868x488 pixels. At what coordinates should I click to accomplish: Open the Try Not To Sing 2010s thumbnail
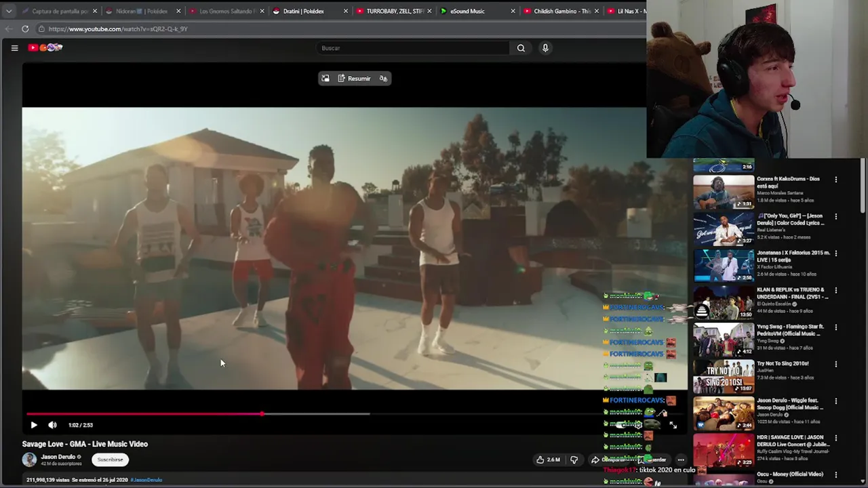coord(724,376)
